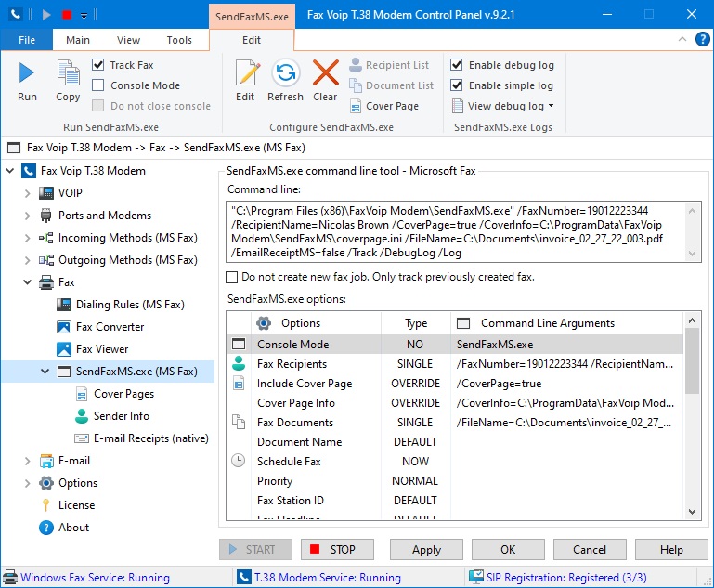
Task: Switch to View ribbon tab
Action: pos(128,40)
